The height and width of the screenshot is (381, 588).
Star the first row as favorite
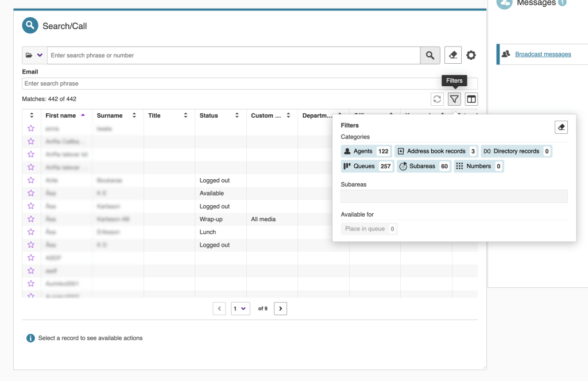coord(31,129)
